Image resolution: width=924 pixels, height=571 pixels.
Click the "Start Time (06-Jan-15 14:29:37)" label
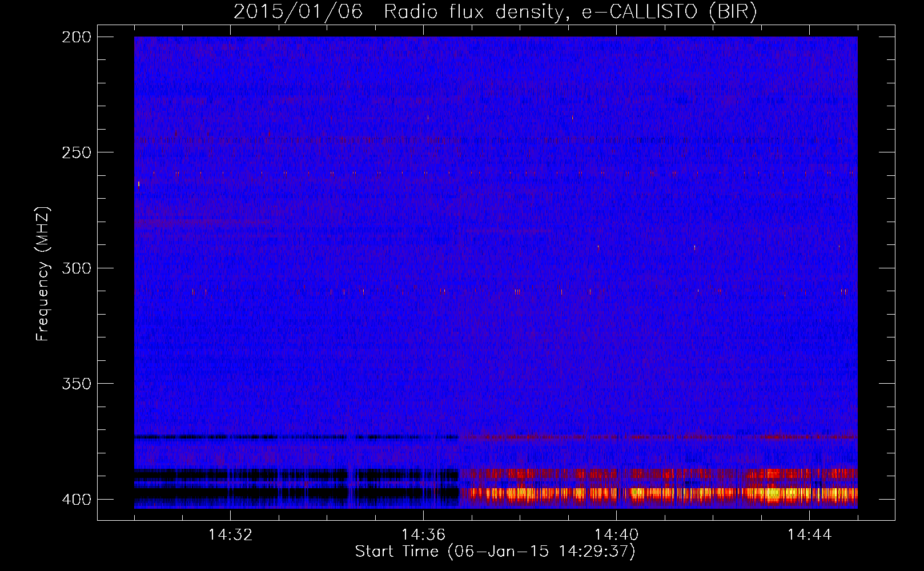(495, 552)
